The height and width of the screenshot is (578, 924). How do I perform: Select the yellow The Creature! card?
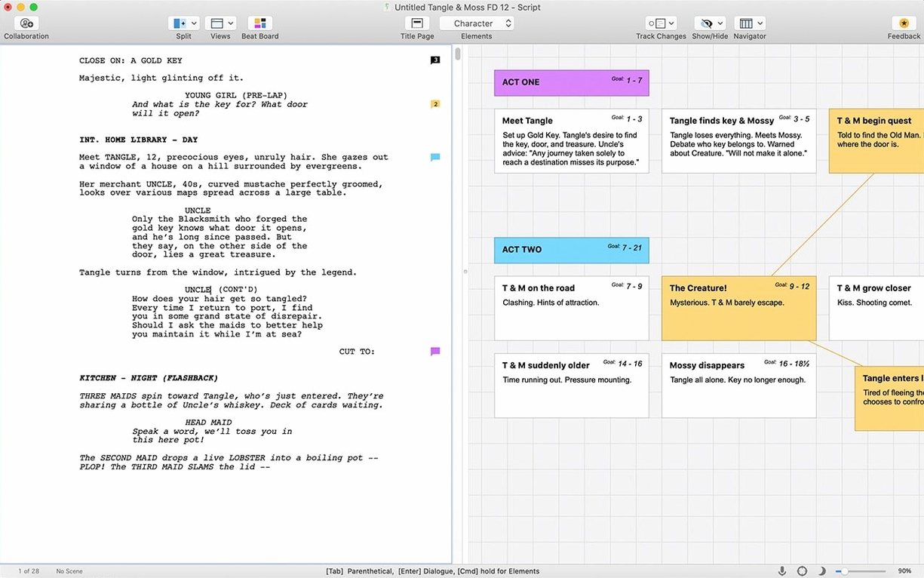pos(738,309)
